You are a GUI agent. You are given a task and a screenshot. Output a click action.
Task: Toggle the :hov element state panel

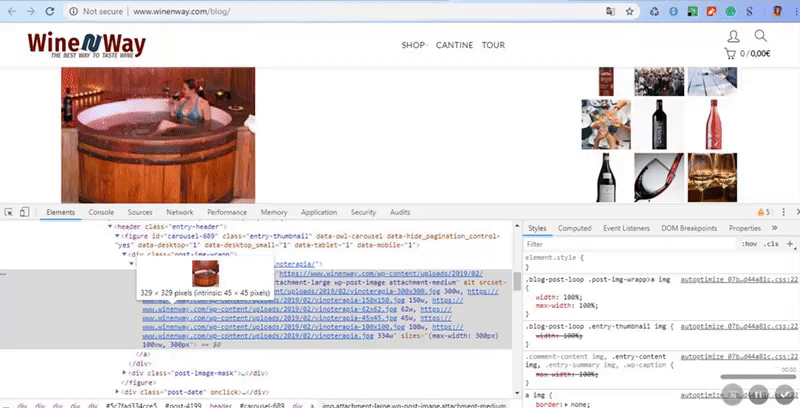click(x=749, y=244)
